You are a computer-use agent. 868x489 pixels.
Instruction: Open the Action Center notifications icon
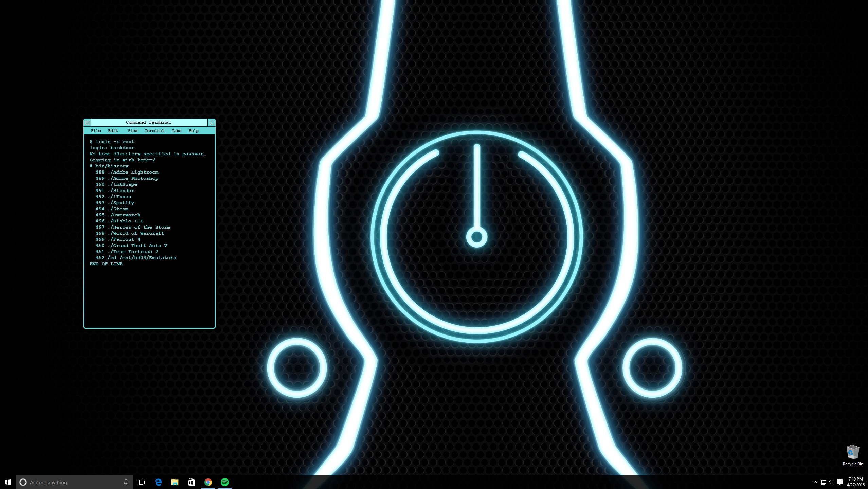tap(840, 482)
